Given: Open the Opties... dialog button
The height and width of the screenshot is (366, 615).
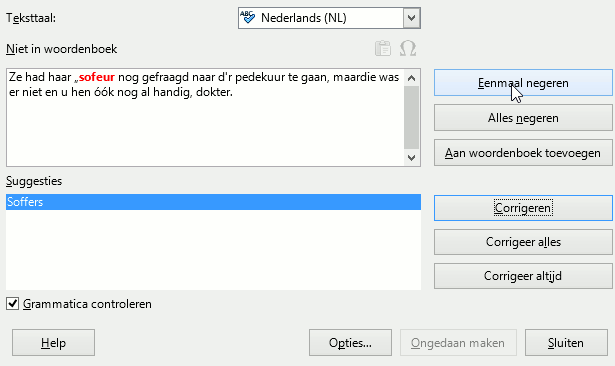Looking at the screenshot, I should [350, 343].
